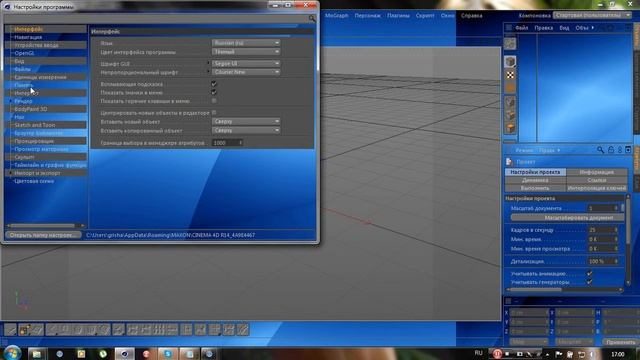Click the Cinema 4D icon in the taskbar
This screenshot has height=360, width=640.
click(124, 353)
